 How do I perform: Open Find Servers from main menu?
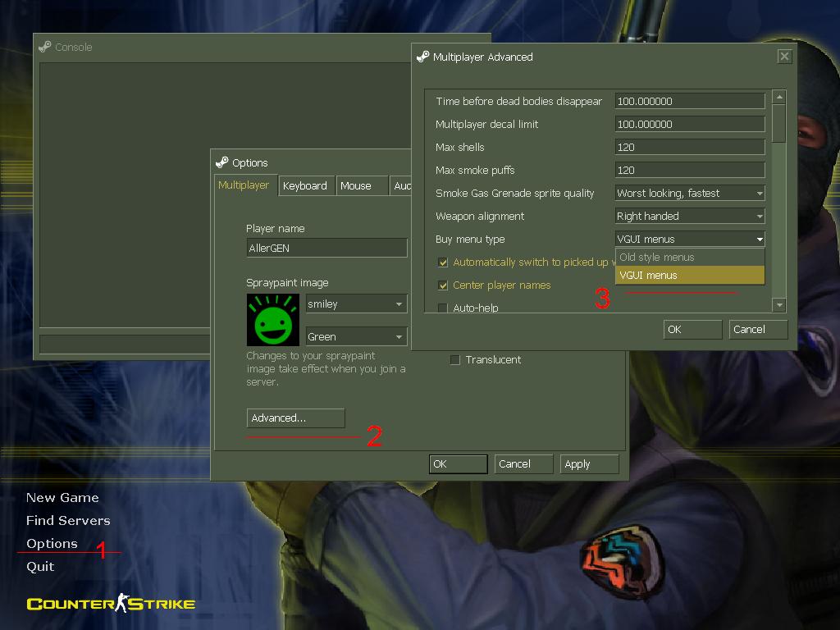tap(68, 521)
